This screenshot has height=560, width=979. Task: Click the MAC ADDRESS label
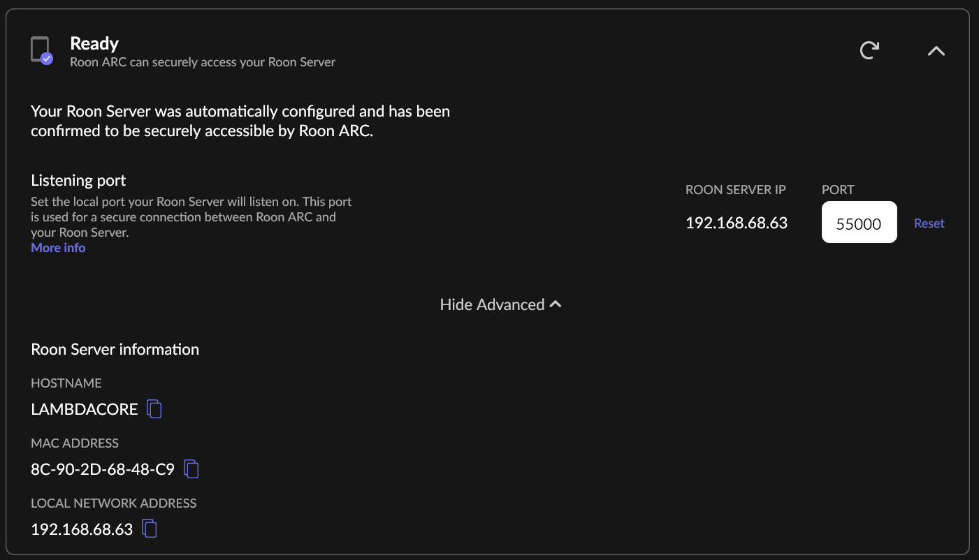75,443
